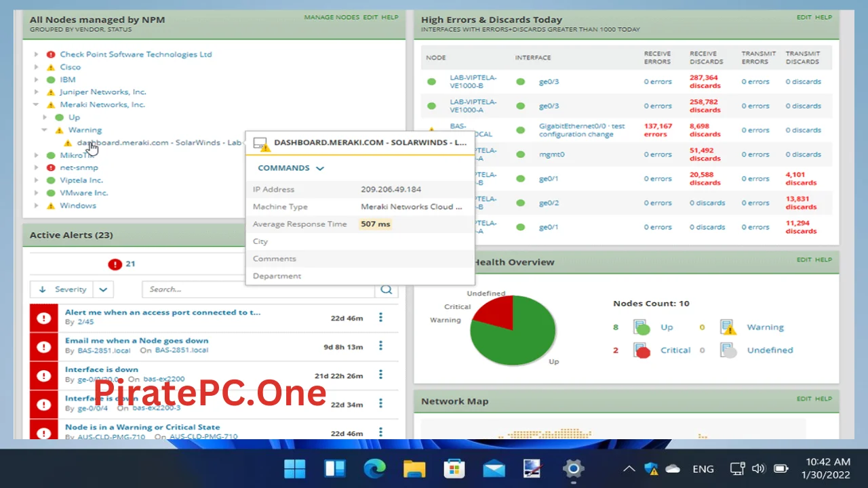Image resolution: width=868 pixels, height=488 pixels.
Task: Open the three-dot menu for the 22d 34m alert
Action: 380,404
